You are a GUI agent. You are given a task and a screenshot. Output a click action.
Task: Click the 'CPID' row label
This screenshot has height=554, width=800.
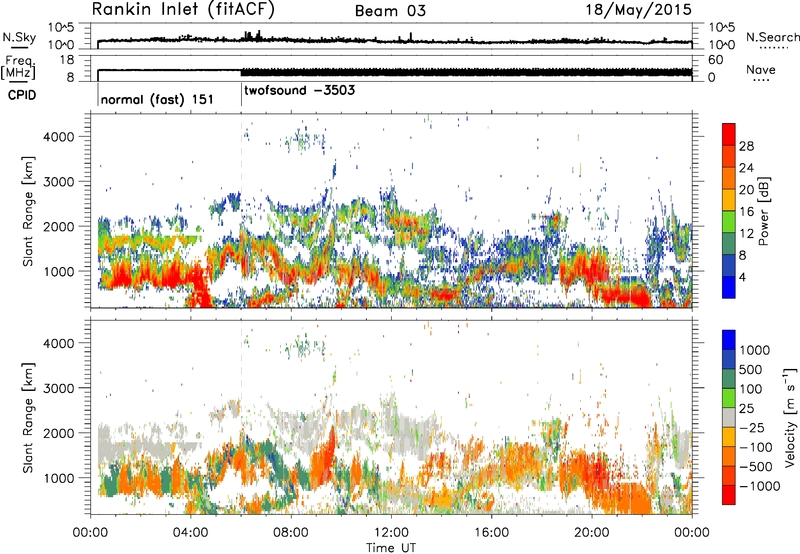[22, 95]
